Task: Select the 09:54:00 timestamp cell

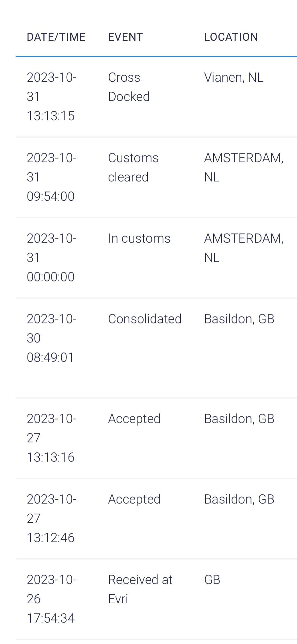Action: pyautogui.click(x=51, y=177)
